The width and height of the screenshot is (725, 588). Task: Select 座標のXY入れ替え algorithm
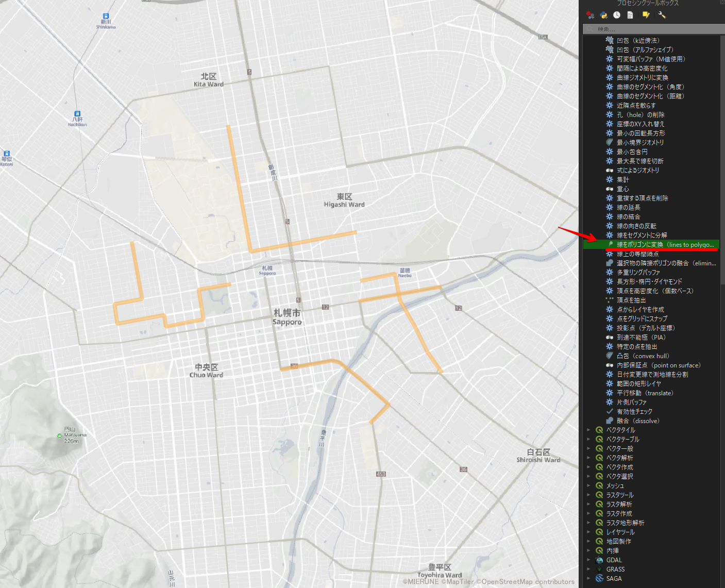[x=640, y=124]
